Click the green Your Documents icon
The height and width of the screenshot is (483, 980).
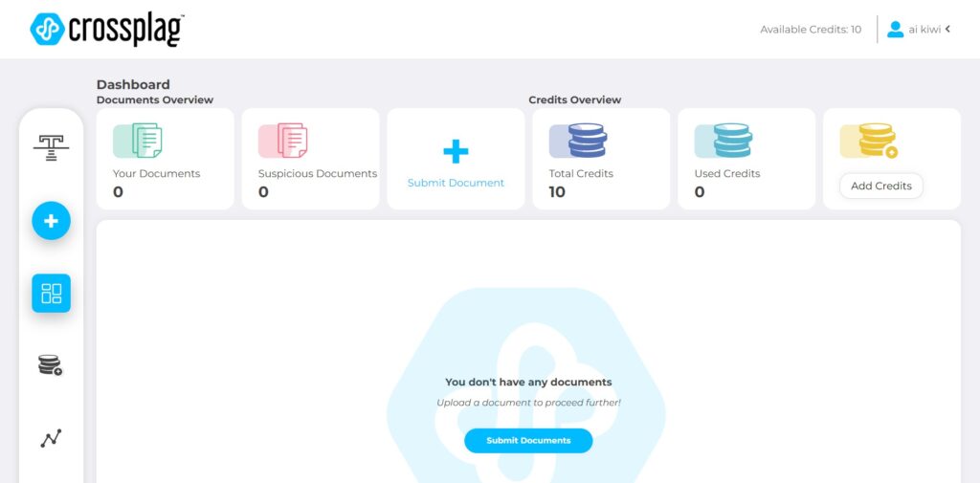click(x=138, y=141)
